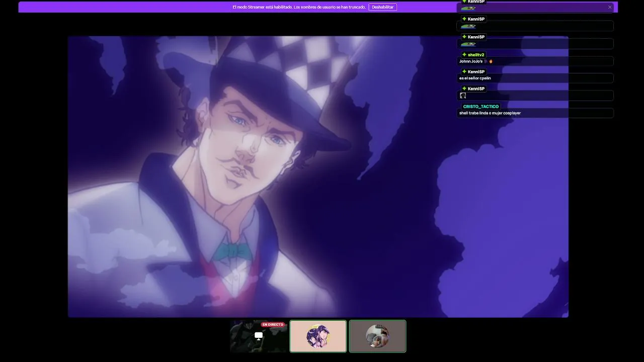Dismiss the Streamer mode banner with the X
Viewport: 644px width, 362px height.
pyautogui.click(x=610, y=7)
